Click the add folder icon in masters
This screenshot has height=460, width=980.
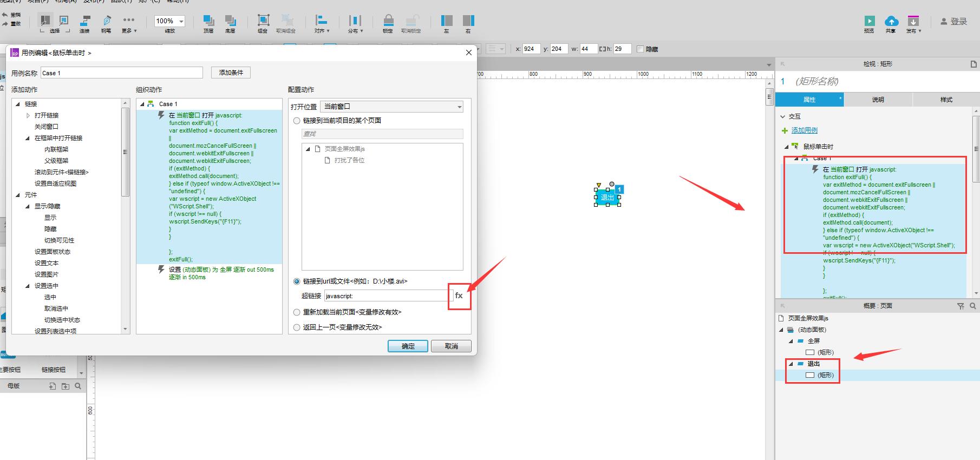66,386
